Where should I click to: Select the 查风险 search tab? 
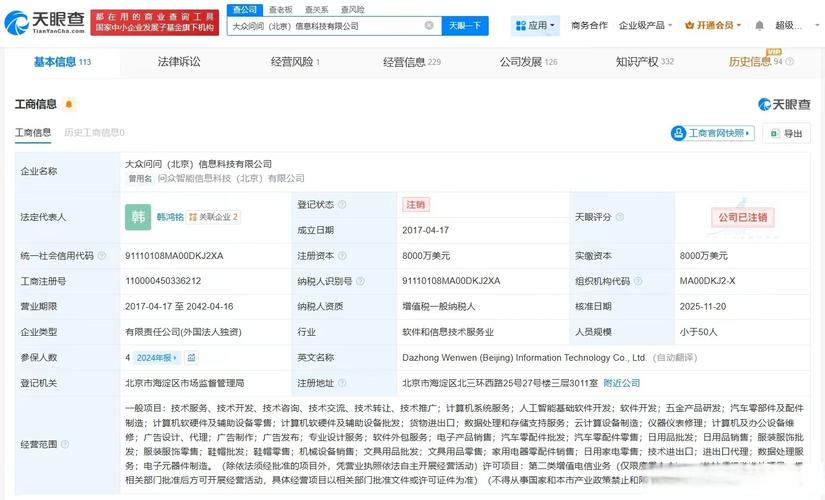point(352,9)
